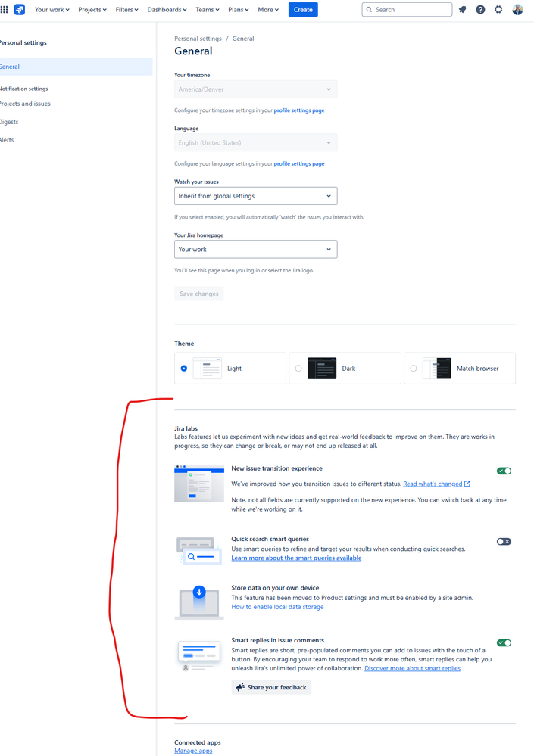
Task: Click the blue Create button
Action: click(x=303, y=10)
